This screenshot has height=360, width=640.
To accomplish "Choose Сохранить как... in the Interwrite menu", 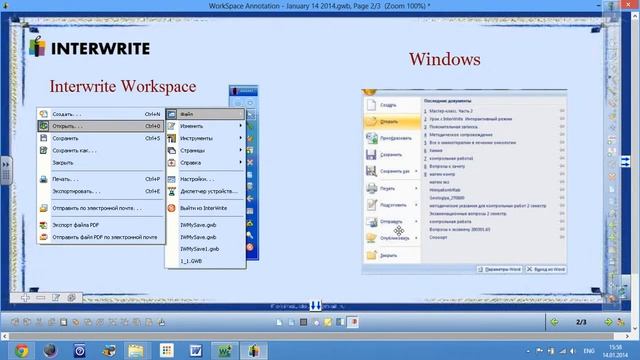I will click(101, 150).
